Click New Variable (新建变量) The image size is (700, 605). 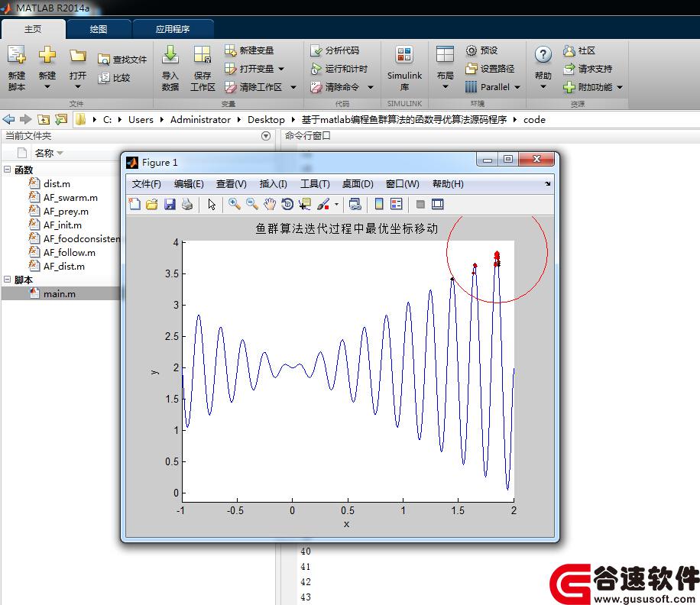tap(249, 50)
